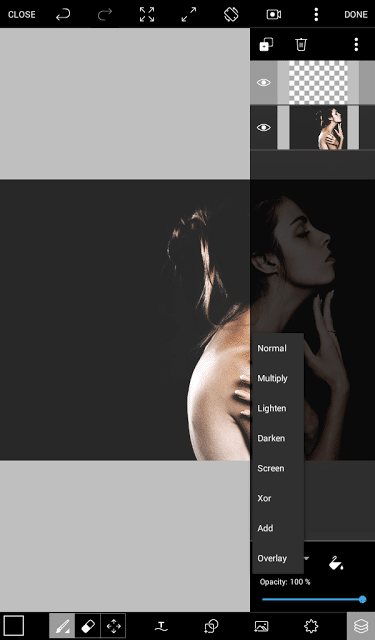The width and height of the screenshot is (375, 640).
Task: Undo the last action
Action: pos(63,15)
